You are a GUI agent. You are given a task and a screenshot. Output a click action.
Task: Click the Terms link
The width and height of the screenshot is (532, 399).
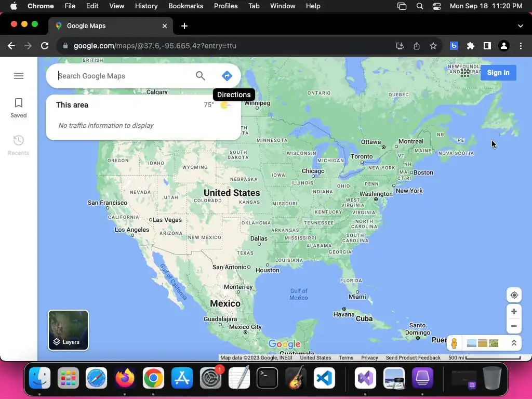tap(345, 357)
